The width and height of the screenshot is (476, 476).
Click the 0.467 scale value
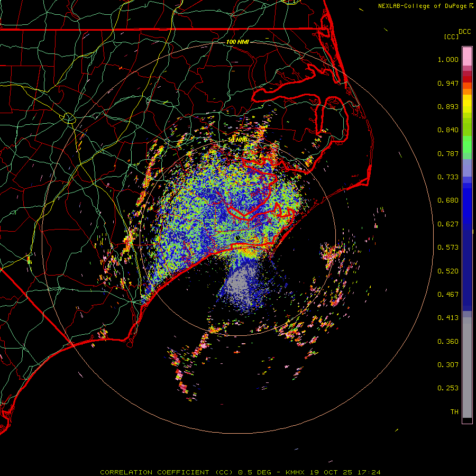[448, 295]
